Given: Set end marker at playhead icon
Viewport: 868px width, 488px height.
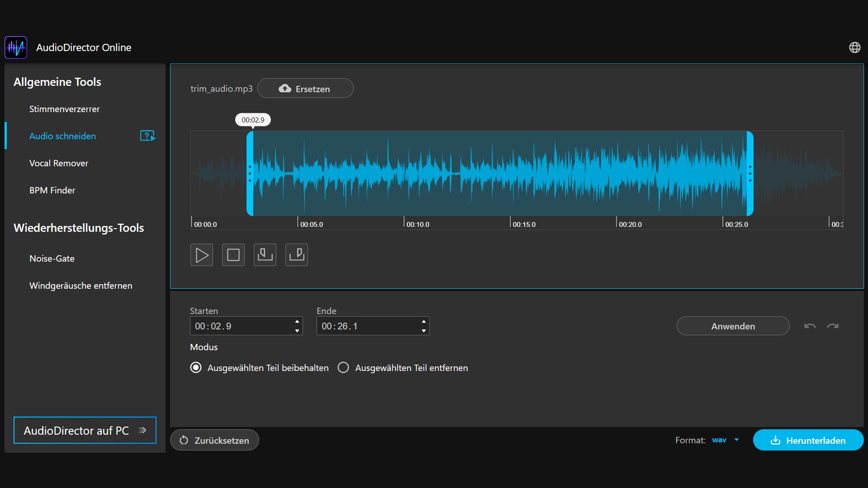Looking at the screenshot, I should pos(297,255).
